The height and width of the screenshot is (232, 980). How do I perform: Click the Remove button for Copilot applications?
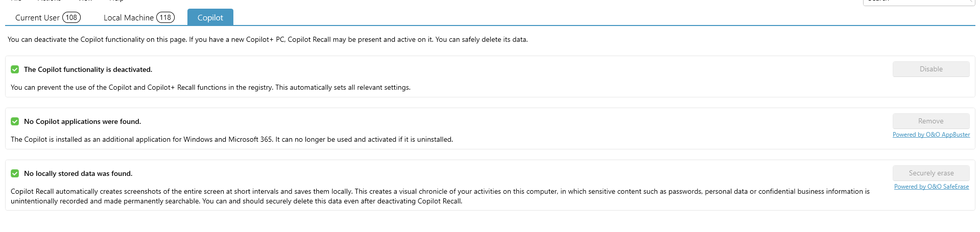(931, 121)
